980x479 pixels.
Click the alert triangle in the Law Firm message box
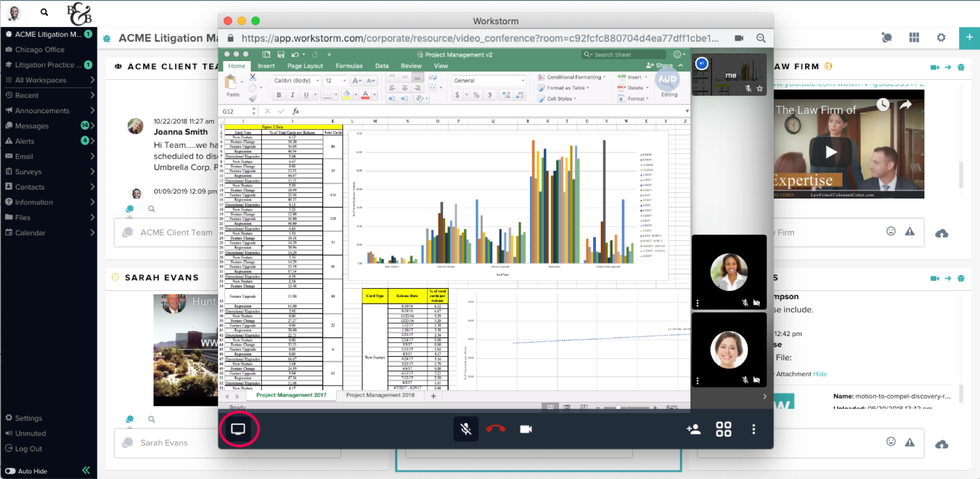910,231
